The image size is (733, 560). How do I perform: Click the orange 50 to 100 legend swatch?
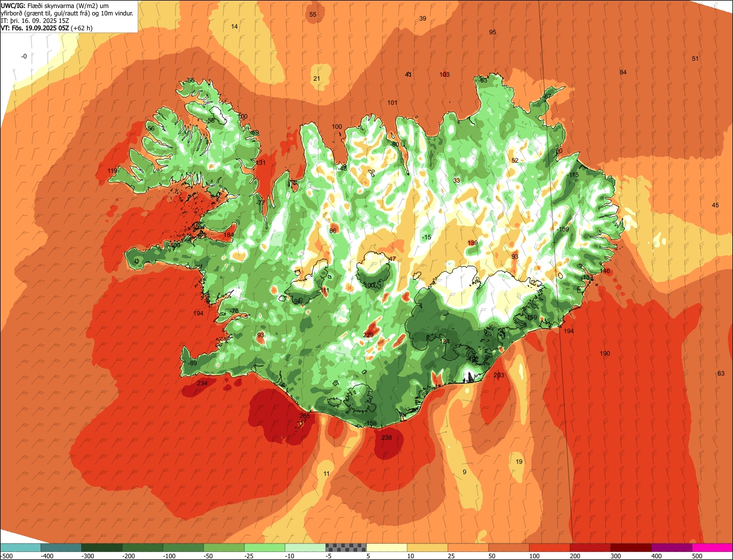coord(509,547)
